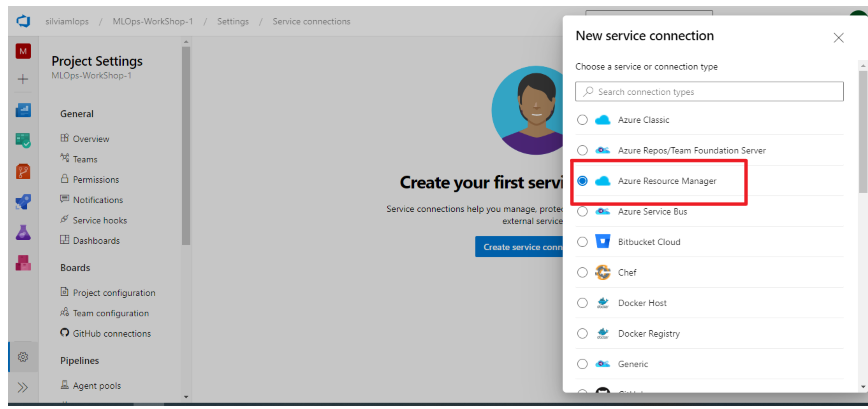This screenshot has height=409, width=868.
Task: Open the project M avatar icon
Action: [23, 51]
